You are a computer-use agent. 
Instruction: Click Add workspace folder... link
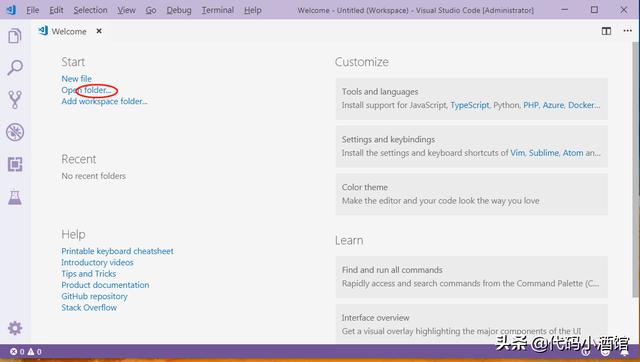click(x=104, y=101)
